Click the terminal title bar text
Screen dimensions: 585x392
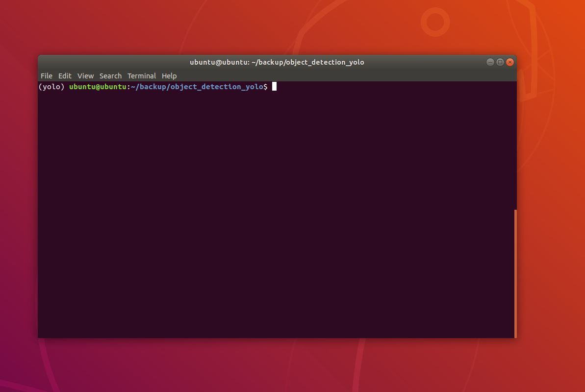[277, 62]
